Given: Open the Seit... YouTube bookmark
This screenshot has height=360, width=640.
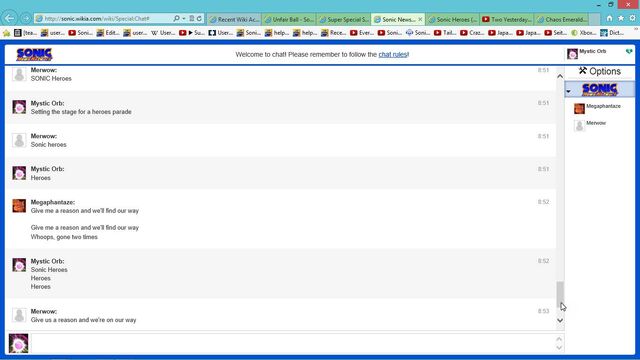Looking at the screenshot, I should tap(555, 33).
